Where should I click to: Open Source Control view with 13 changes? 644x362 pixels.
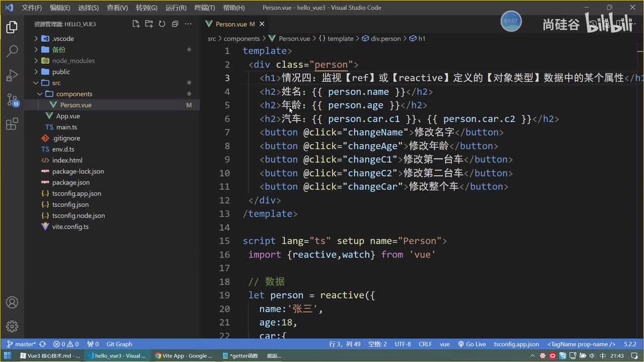tap(12, 100)
